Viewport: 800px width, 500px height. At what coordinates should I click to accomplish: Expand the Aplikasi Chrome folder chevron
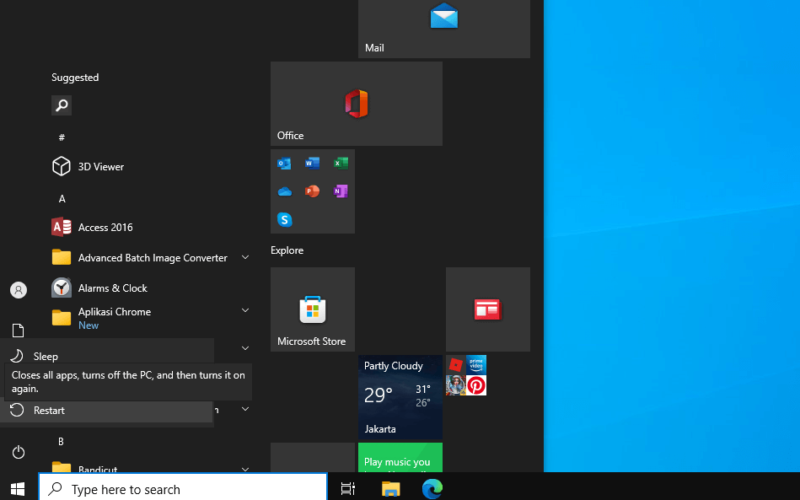coord(245,310)
